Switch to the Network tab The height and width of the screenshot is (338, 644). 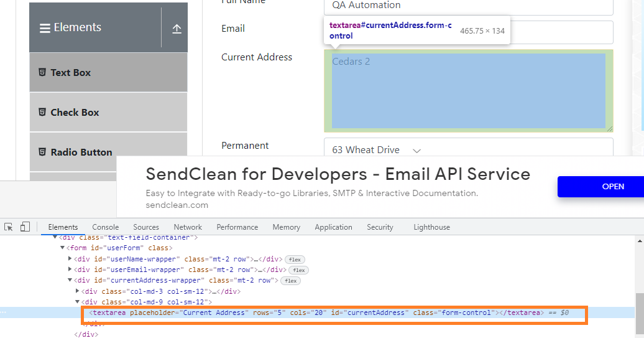tap(188, 227)
